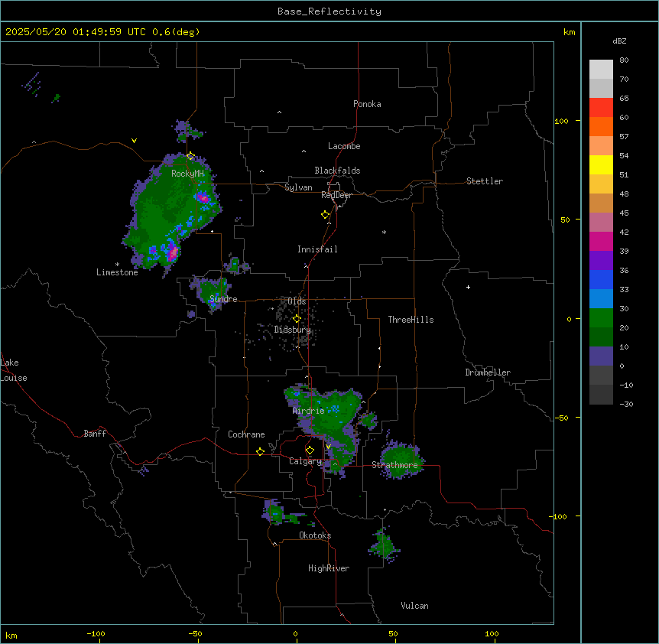Pick the red 60-65 dBZ legend swatch

601,107
